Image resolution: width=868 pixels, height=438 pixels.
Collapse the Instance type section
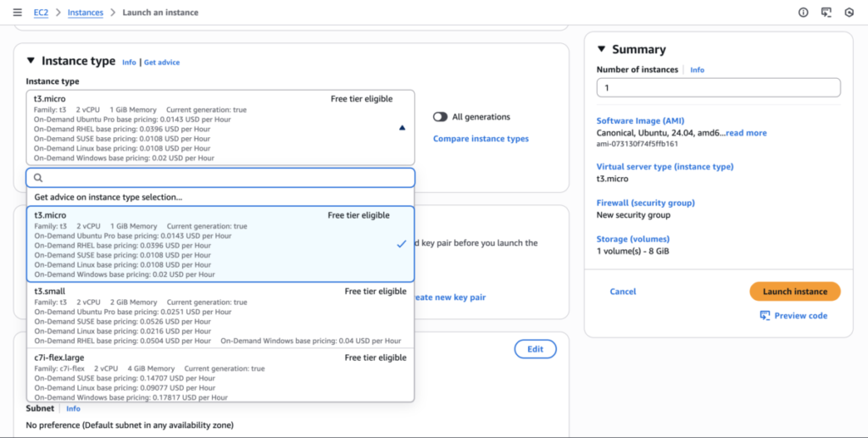[31, 61]
